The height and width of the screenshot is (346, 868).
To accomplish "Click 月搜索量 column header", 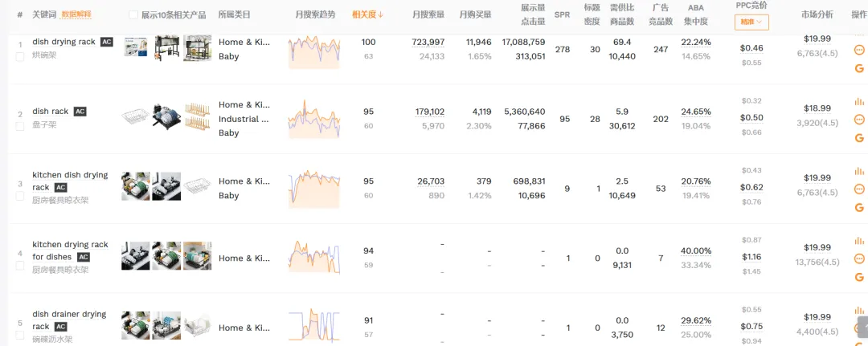I will (428, 15).
